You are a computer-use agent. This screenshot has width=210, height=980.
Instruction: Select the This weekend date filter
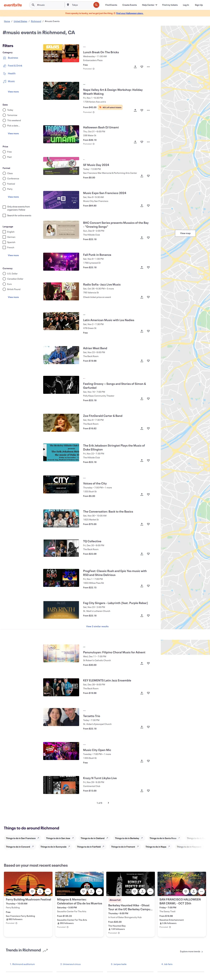(4, 120)
